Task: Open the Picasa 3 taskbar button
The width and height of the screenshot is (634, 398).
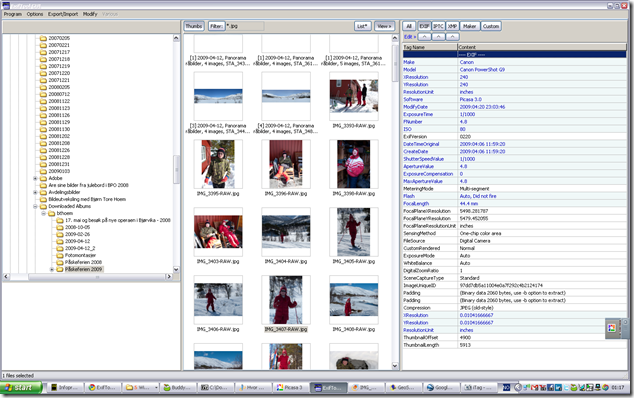Action: pyautogui.click(x=290, y=387)
